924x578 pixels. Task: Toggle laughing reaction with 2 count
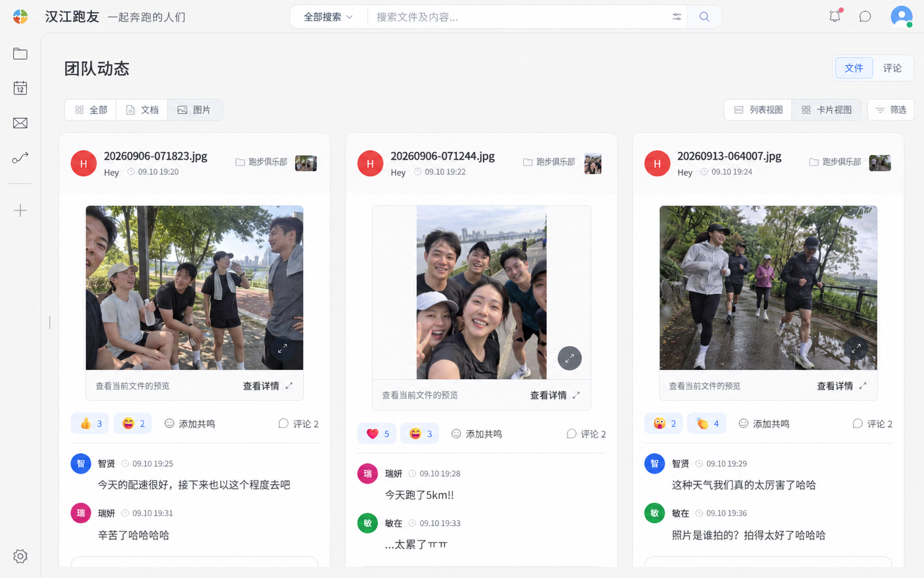click(133, 424)
